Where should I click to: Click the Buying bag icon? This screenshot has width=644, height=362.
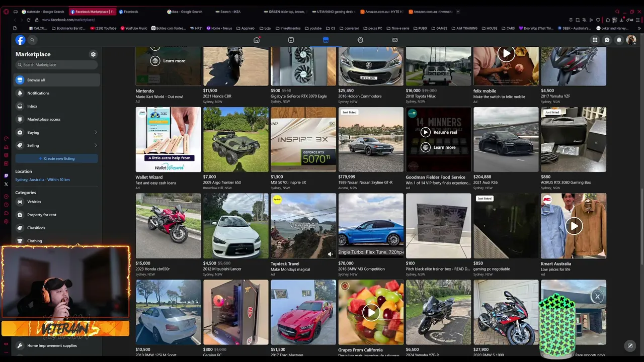[x=20, y=132]
